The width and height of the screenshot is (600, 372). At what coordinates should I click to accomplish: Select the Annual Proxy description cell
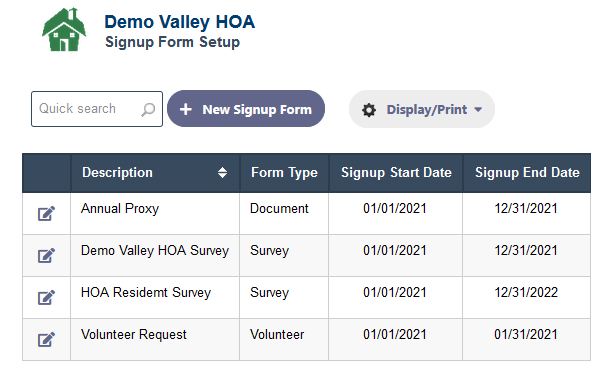pos(155,214)
